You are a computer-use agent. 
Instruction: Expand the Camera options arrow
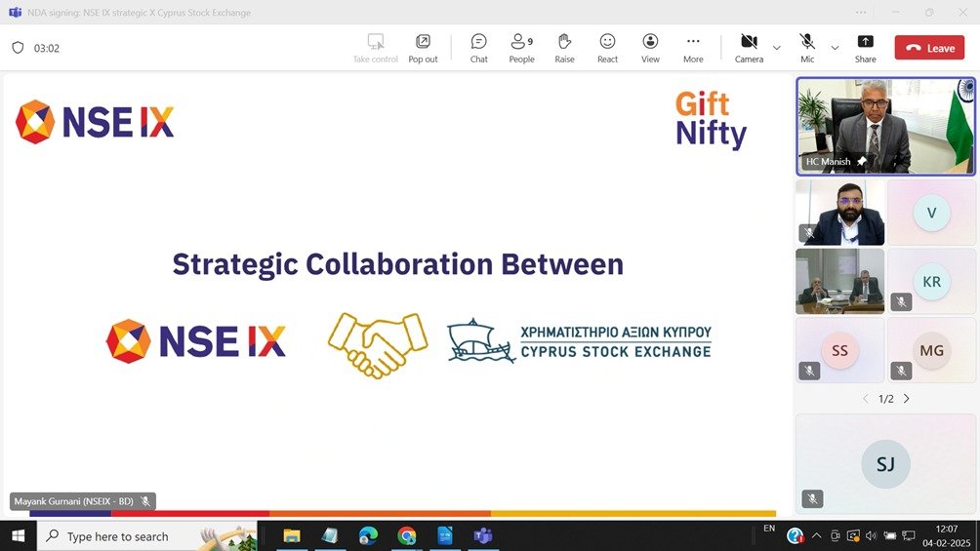click(776, 48)
